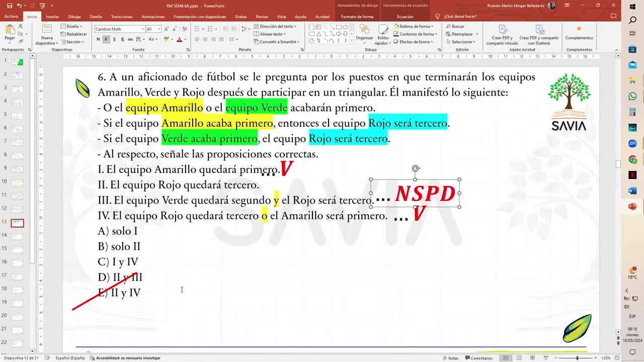
Task: Click Crear PDF y compartir con Outlook
Action: pyautogui.click(x=539, y=35)
